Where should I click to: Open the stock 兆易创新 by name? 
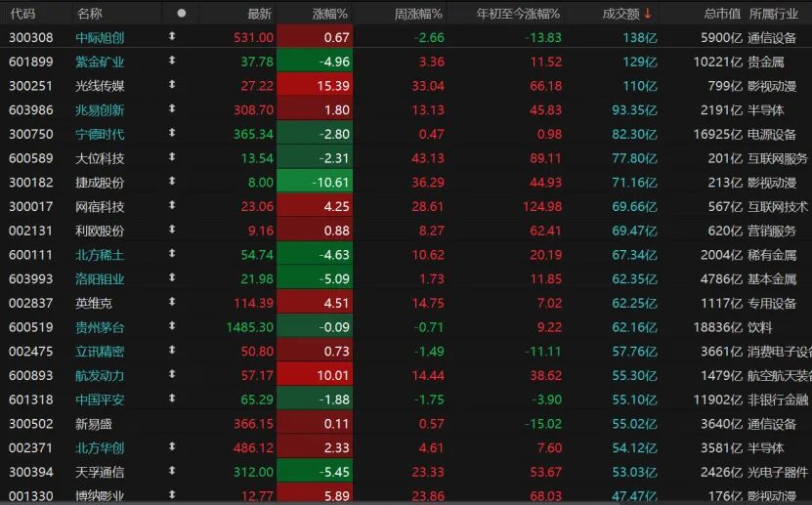pos(100,110)
